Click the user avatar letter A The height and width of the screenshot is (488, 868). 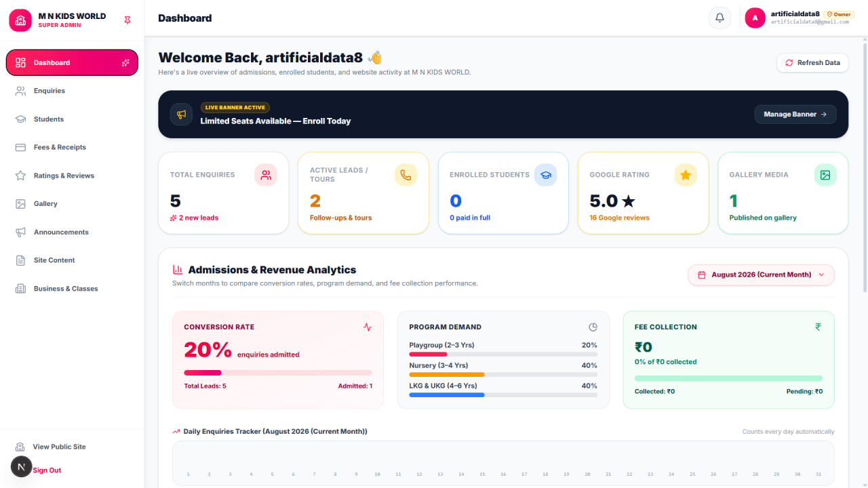click(x=755, y=18)
